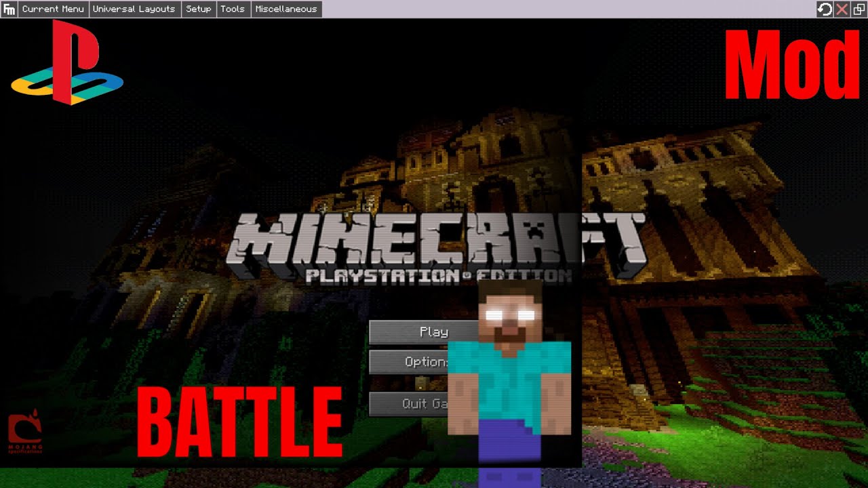The image size is (868, 488).
Task: Click the PlayStation logo
Action: 67,62
